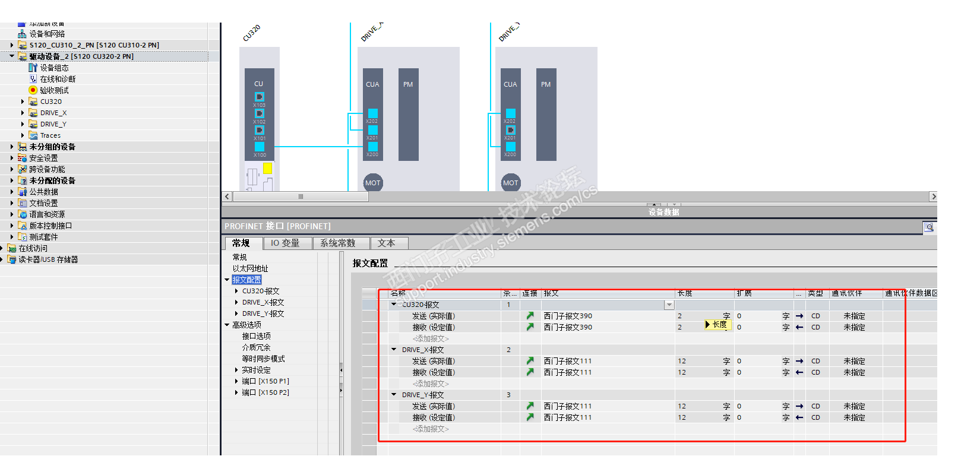This screenshot has width=980, height=472.
Task: Click 未指定 in the DRIVE_Y 发送 row
Action: tap(854, 406)
